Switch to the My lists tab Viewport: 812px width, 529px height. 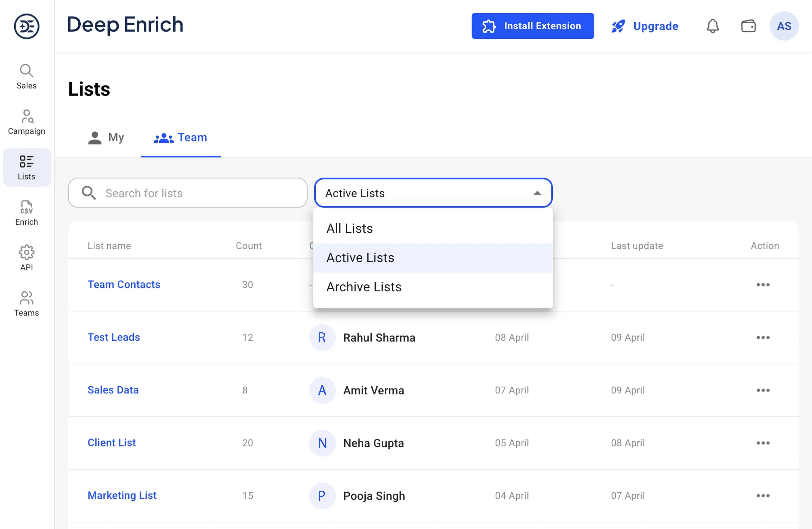106,137
